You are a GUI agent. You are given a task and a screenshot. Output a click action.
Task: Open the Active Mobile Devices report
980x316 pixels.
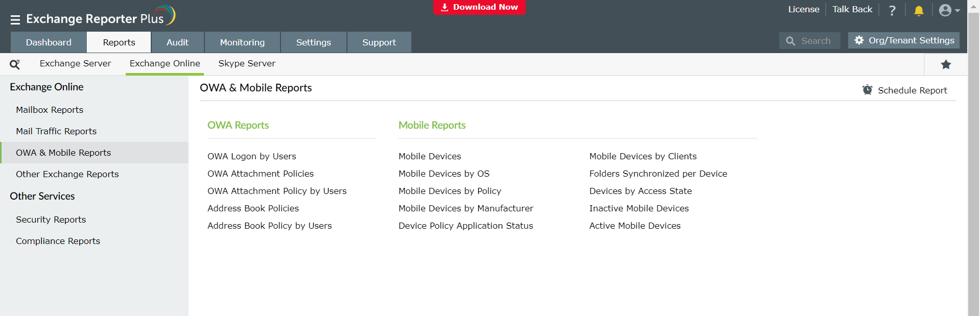(x=635, y=226)
